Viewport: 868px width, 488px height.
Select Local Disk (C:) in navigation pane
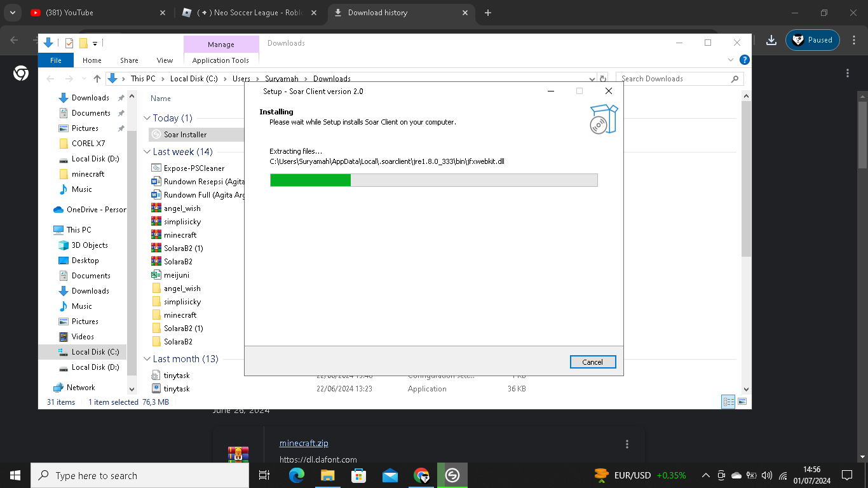[95, 352]
